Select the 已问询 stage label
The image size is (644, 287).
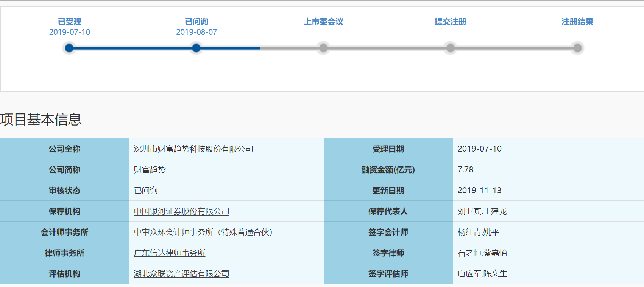196,22
